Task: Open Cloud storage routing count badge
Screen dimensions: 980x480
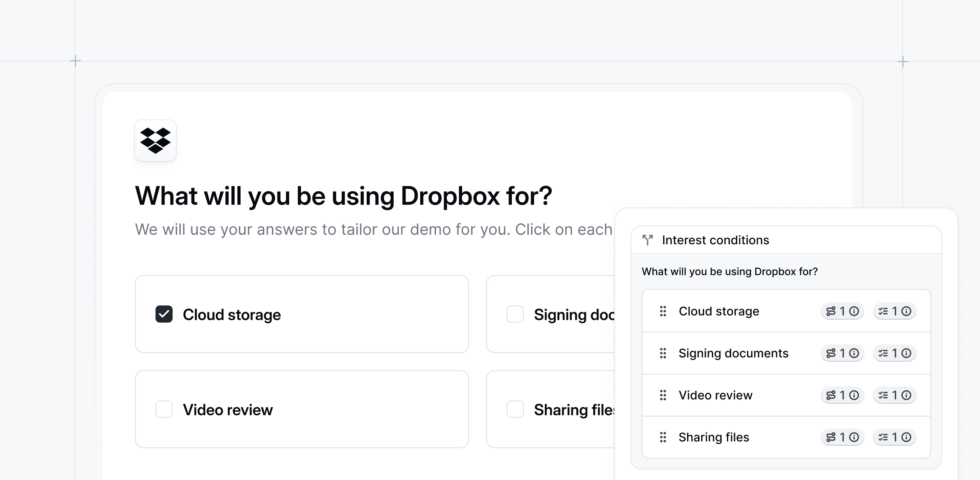Action: click(843, 311)
